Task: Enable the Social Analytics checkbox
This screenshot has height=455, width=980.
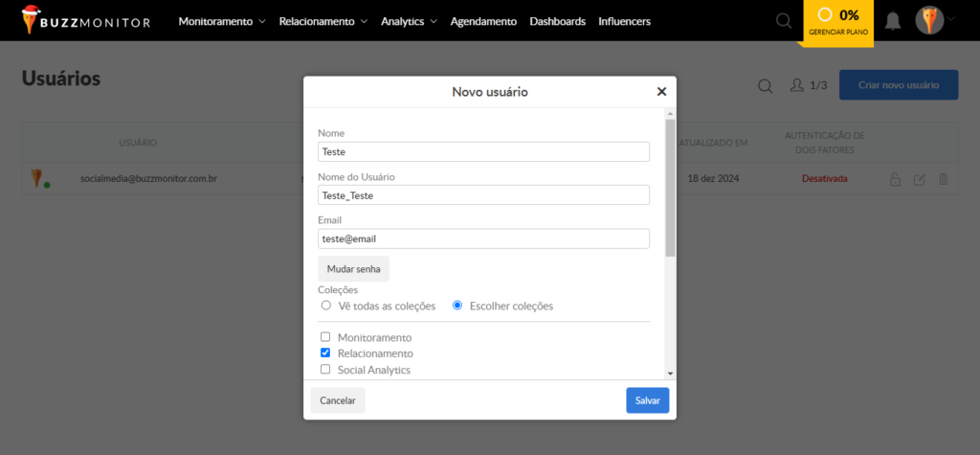Action: click(325, 369)
